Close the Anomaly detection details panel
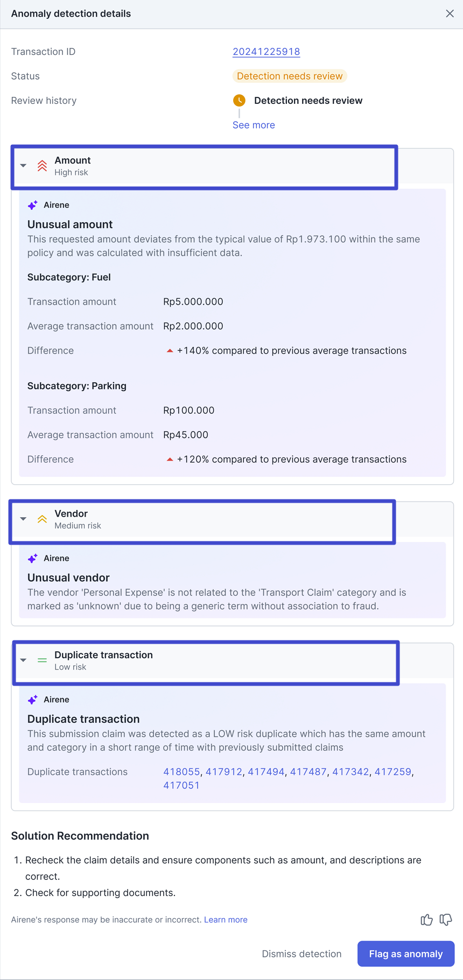The height and width of the screenshot is (980, 463). (x=450, y=13)
